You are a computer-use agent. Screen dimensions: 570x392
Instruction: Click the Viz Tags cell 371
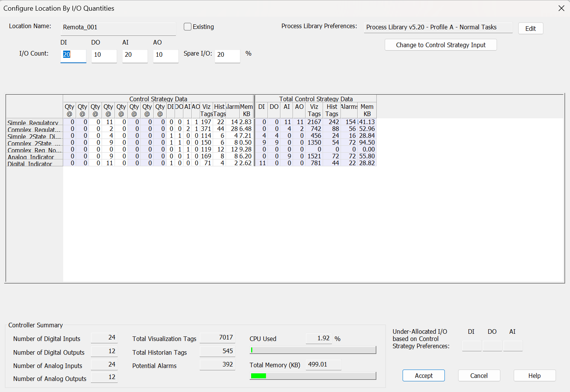pyautogui.click(x=206, y=129)
